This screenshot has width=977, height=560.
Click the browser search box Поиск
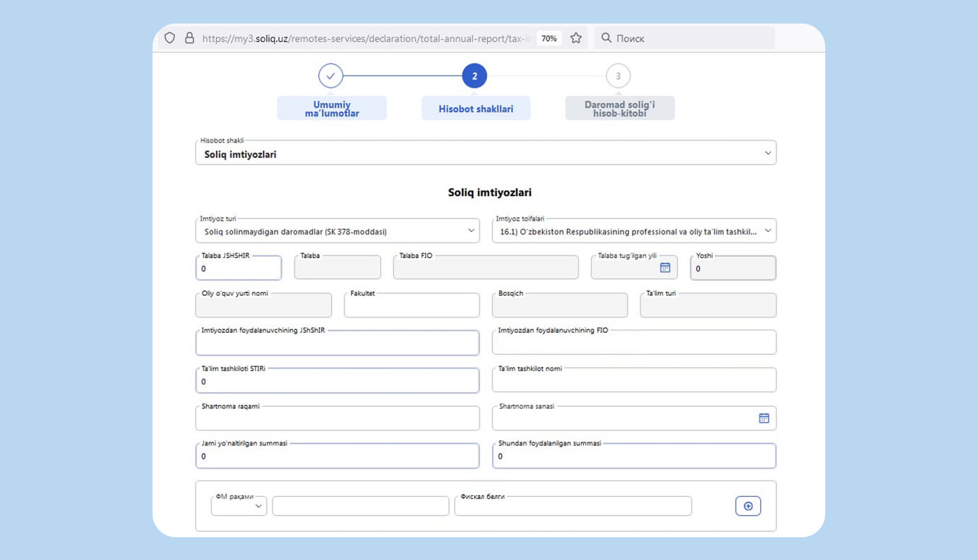click(683, 38)
